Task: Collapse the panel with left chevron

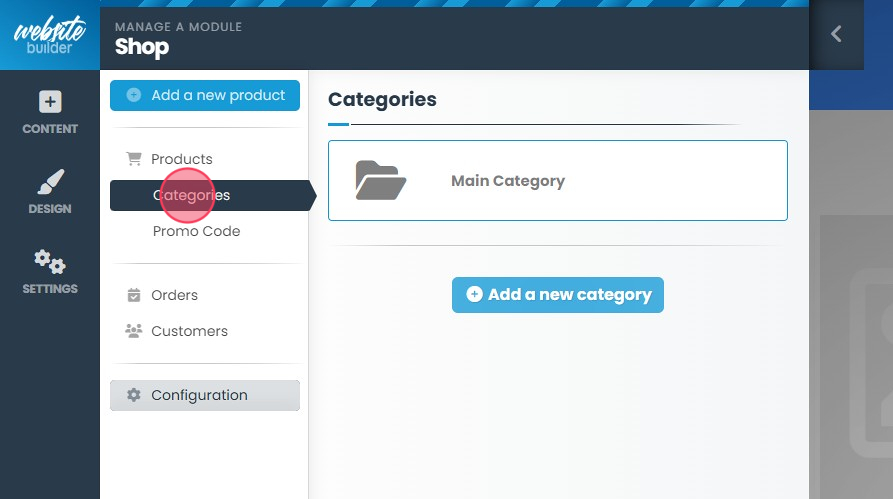Action: click(836, 34)
